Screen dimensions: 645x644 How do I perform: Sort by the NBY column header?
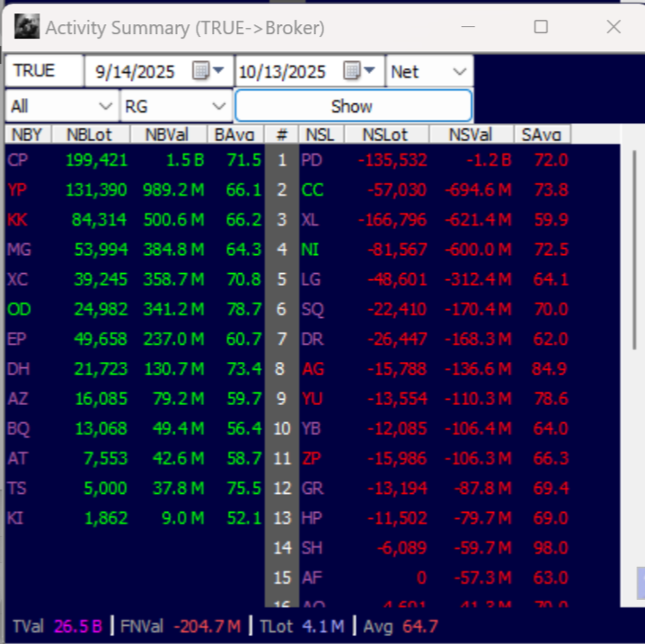tap(28, 135)
